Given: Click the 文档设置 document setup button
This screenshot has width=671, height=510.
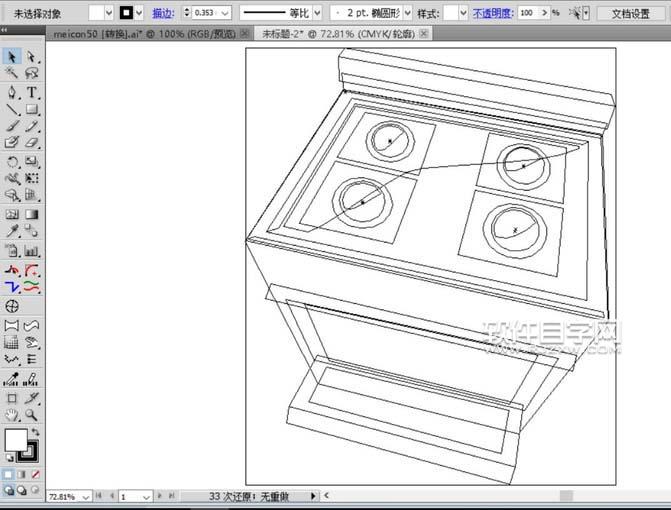Looking at the screenshot, I should click(x=630, y=14).
